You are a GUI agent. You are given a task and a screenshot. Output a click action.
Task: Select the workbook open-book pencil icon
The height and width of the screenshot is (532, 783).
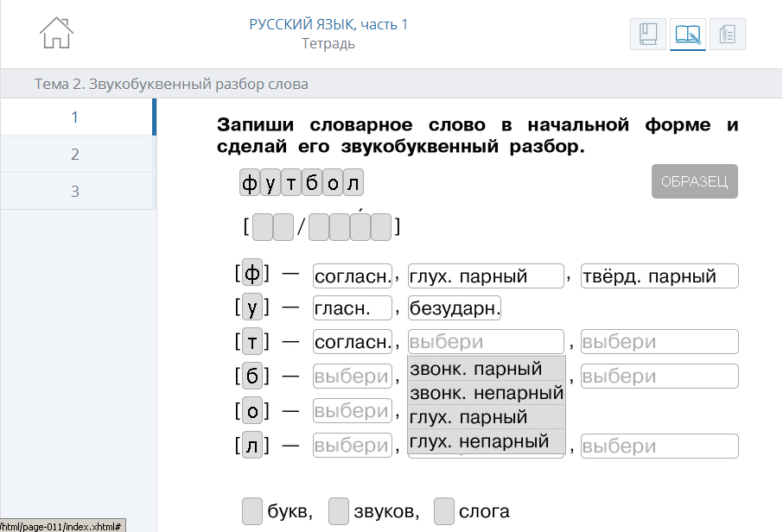point(688,35)
